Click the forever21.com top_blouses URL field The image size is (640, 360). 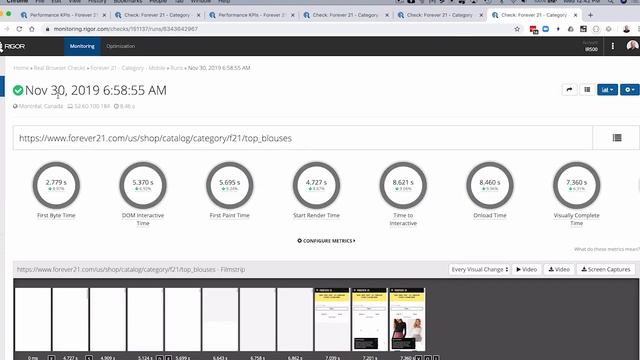pos(302,138)
